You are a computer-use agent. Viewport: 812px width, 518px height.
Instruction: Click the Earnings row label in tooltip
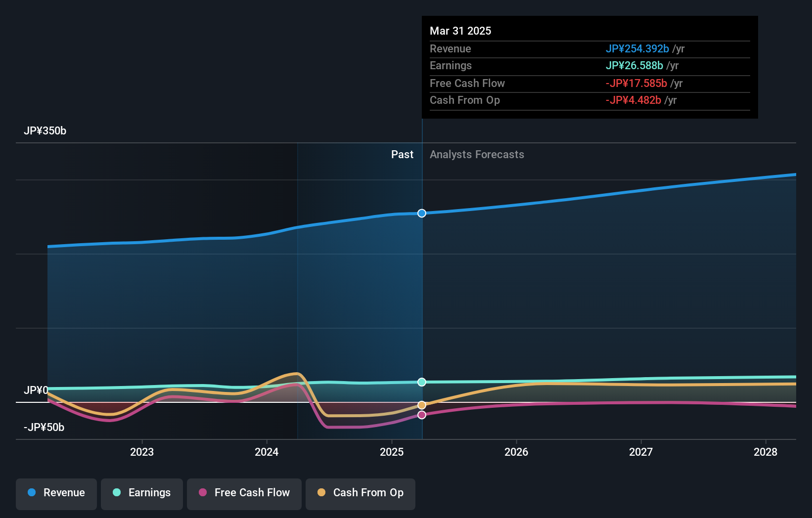[x=451, y=66]
